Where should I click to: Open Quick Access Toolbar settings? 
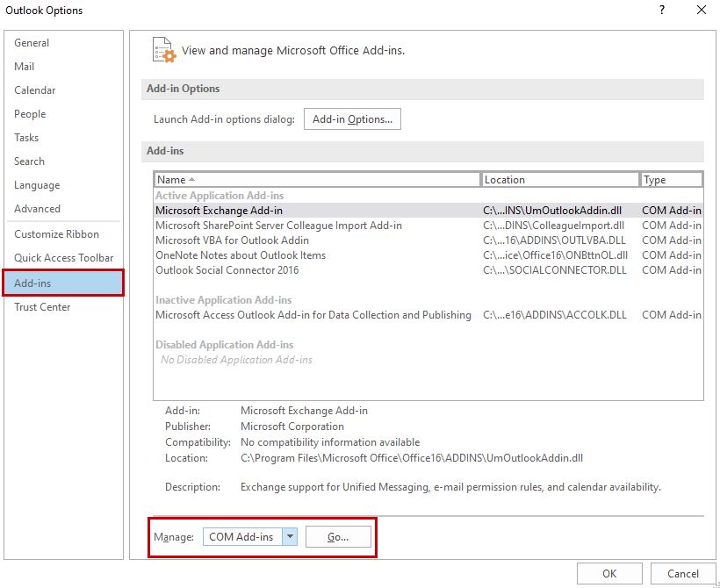click(63, 258)
